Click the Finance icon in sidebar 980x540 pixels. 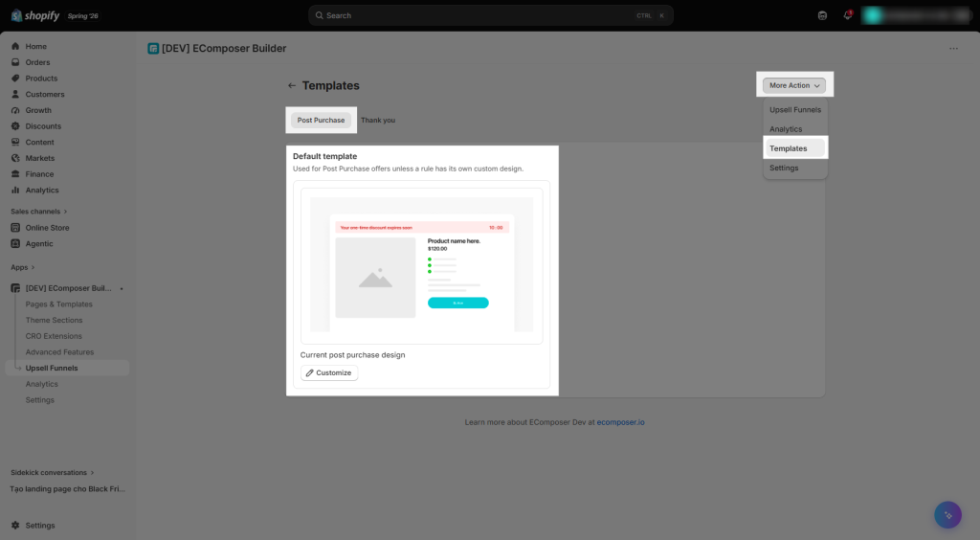[15, 173]
